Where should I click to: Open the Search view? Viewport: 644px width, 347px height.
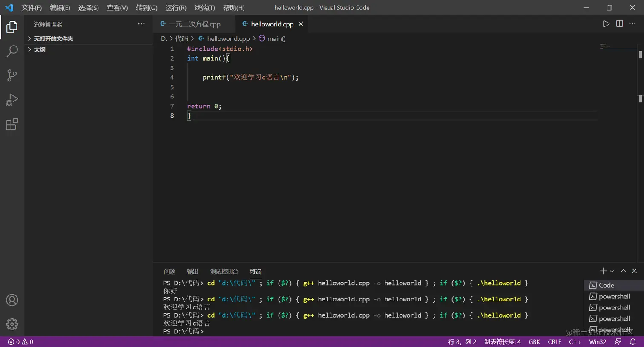point(11,50)
